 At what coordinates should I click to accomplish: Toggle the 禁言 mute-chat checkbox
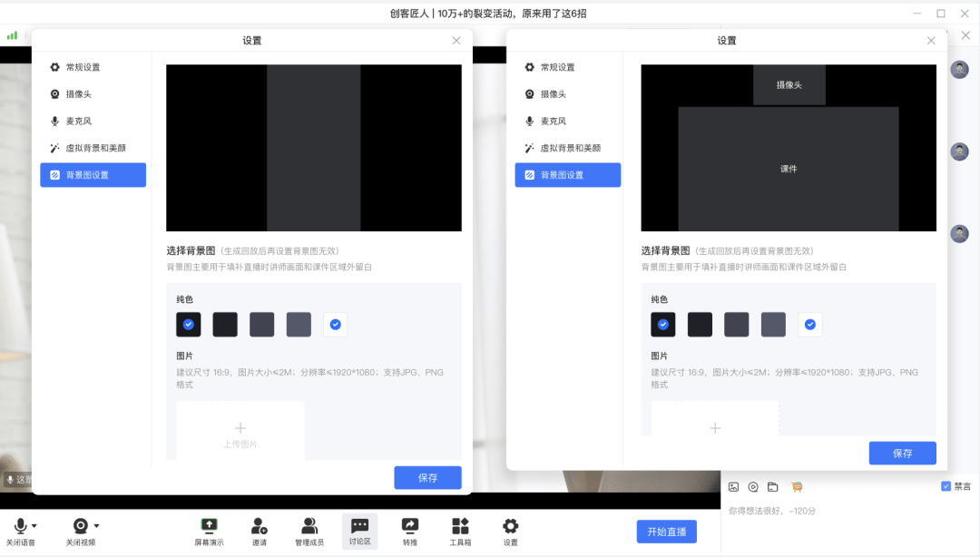click(x=946, y=486)
